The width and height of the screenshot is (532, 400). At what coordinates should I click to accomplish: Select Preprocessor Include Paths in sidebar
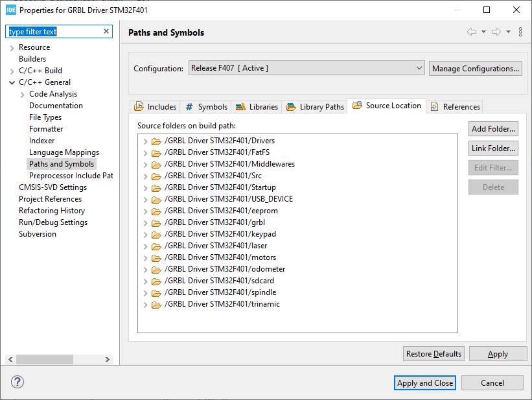click(71, 176)
